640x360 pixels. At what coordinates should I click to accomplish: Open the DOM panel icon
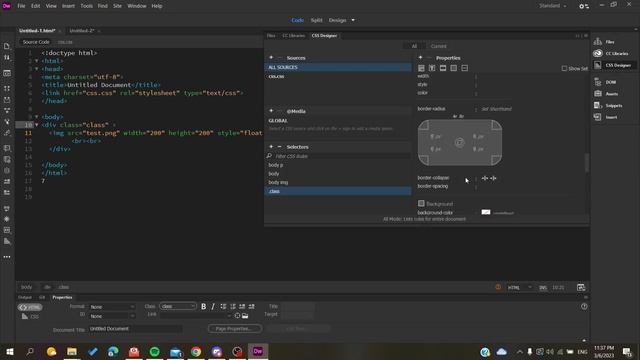(x=598, y=82)
